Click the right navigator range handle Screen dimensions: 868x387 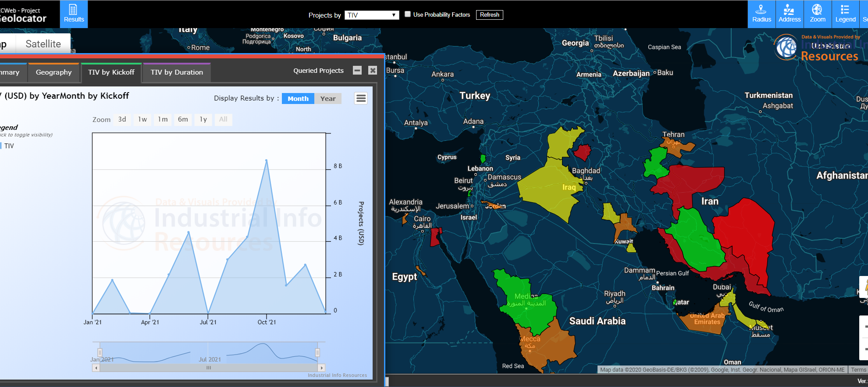pos(317,352)
